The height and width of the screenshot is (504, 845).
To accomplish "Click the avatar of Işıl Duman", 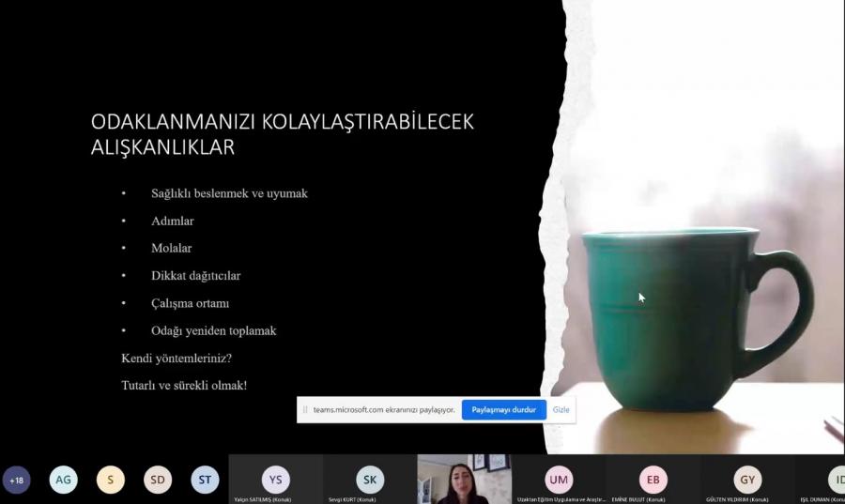I will coord(835,479).
